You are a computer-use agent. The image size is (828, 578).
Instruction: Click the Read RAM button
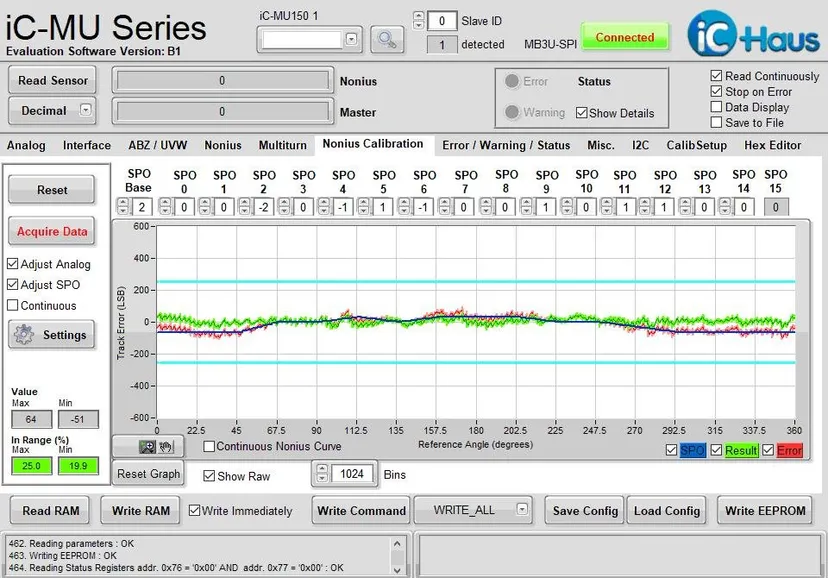pos(50,510)
